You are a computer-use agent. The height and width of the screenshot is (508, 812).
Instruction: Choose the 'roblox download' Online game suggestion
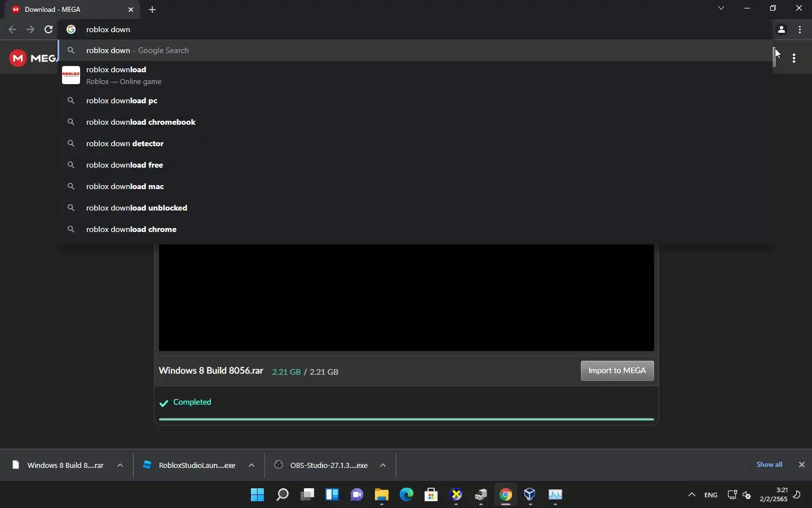[414, 75]
